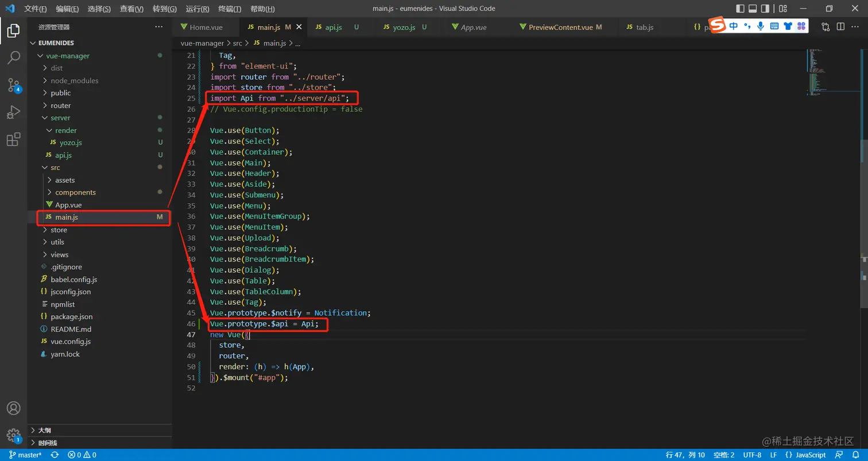The height and width of the screenshot is (461, 868).
Task: Toggle secondary sidebar layout icon
Action: coord(765,9)
